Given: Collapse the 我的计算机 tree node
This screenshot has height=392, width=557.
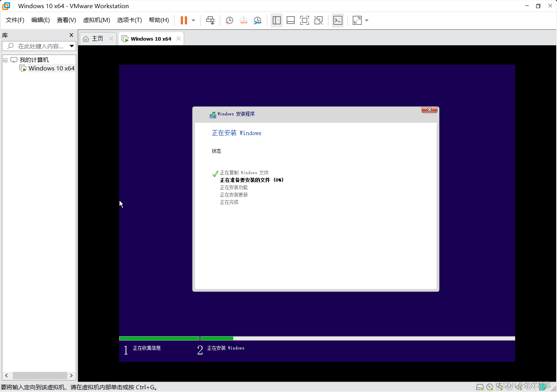Looking at the screenshot, I should point(5,60).
